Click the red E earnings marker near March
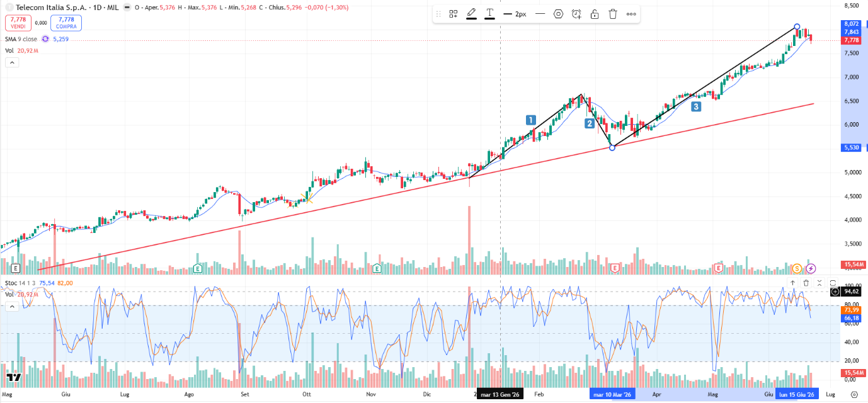 [615, 268]
